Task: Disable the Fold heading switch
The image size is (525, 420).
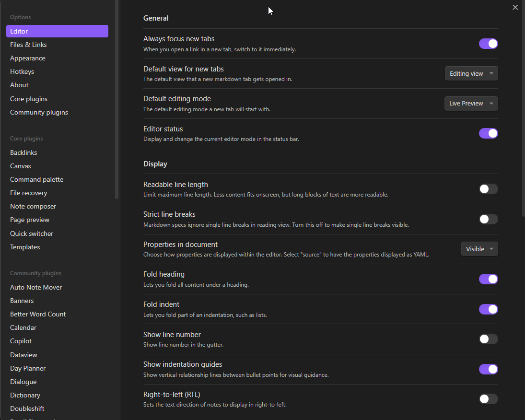Action: click(488, 279)
